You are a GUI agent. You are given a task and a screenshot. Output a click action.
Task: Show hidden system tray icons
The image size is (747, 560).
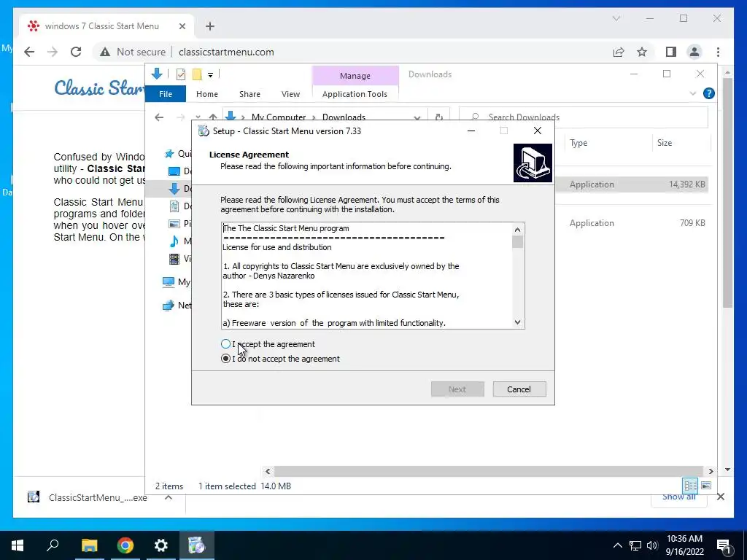tap(617, 545)
